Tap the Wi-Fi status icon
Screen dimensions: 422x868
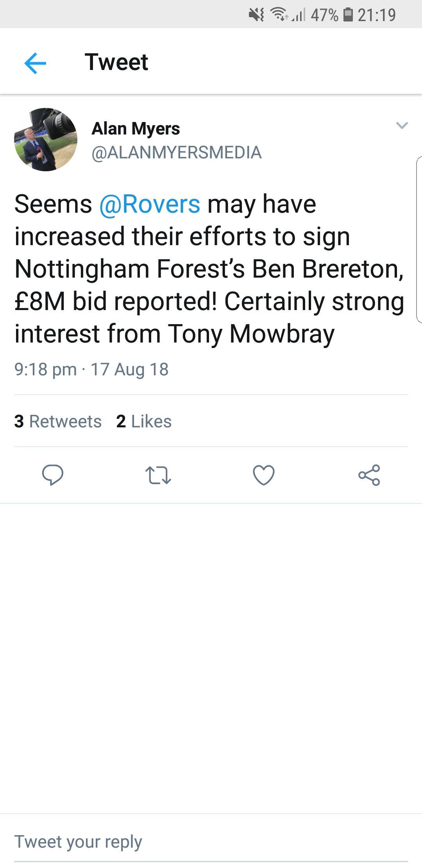point(279,15)
